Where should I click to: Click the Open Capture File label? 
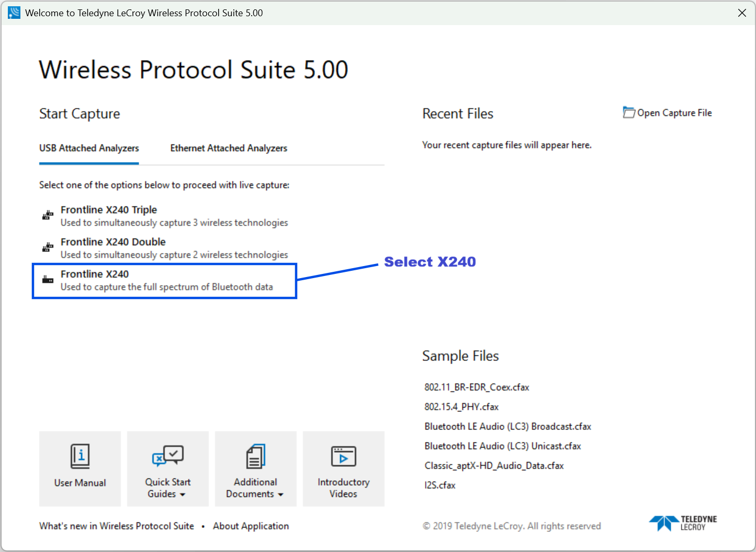[x=674, y=113]
